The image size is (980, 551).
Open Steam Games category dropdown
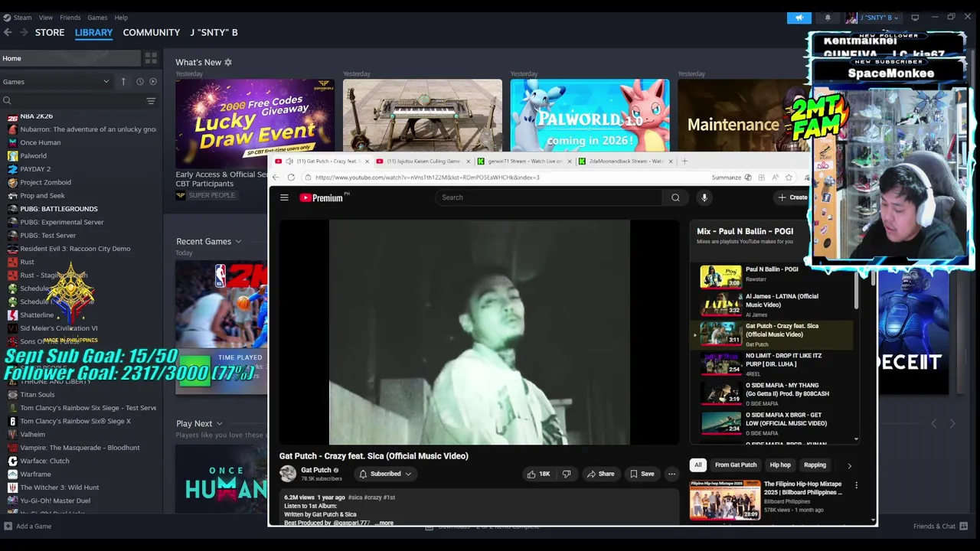coord(57,82)
